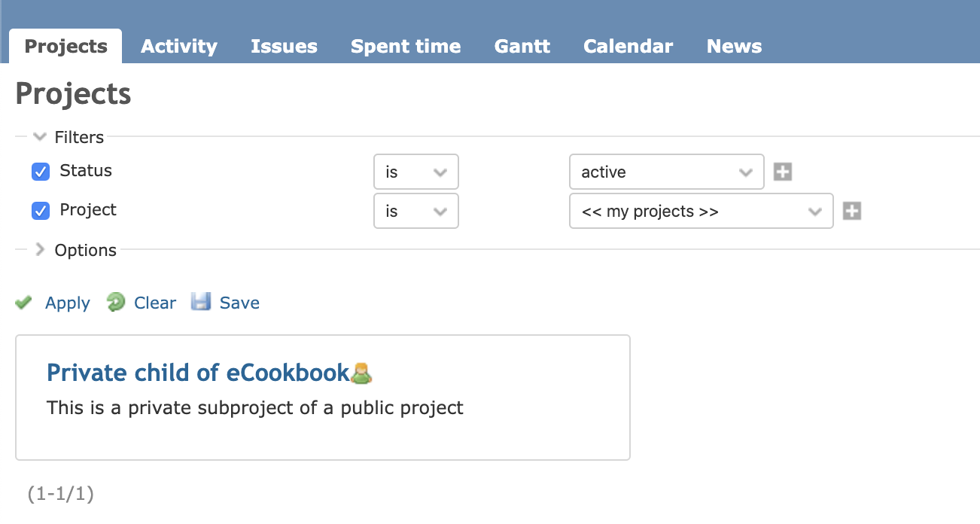The height and width of the screenshot is (524, 980).
Task: Click the plus icon beside active status
Action: (x=783, y=172)
